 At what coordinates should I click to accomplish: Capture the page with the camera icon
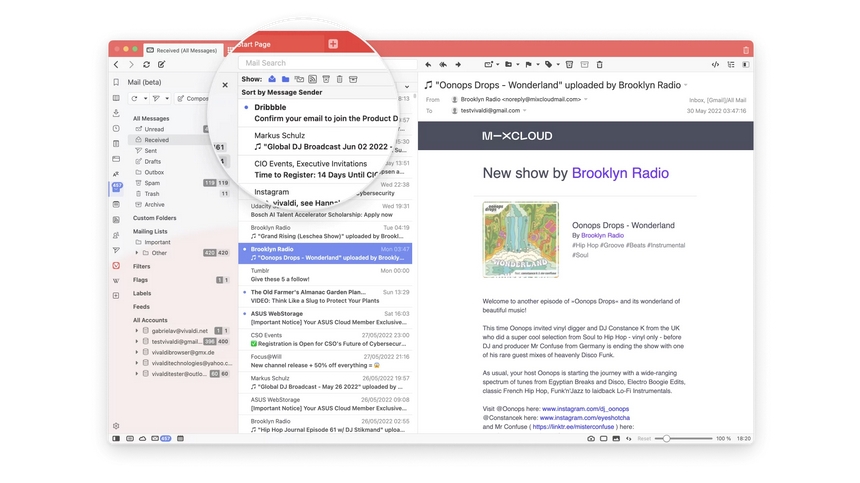pos(591,439)
